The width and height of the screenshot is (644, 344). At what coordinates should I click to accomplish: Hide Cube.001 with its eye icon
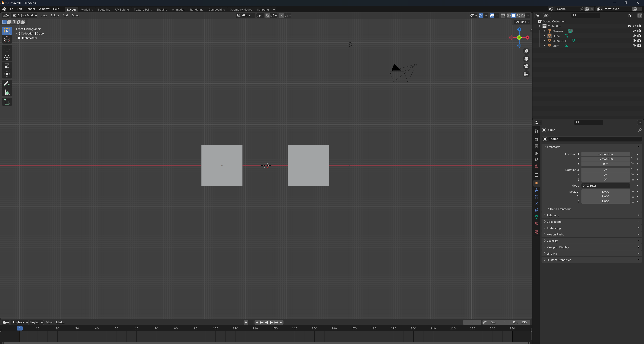(634, 41)
